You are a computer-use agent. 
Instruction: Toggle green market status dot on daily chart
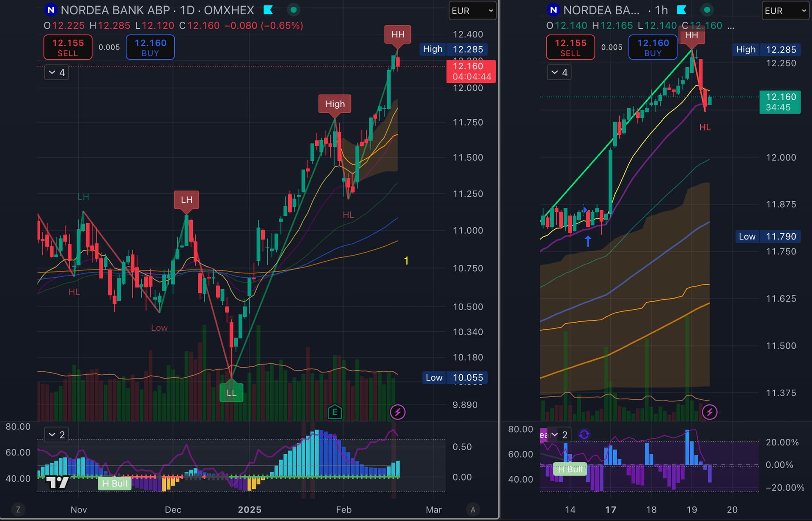pyautogui.click(x=293, y=10)
